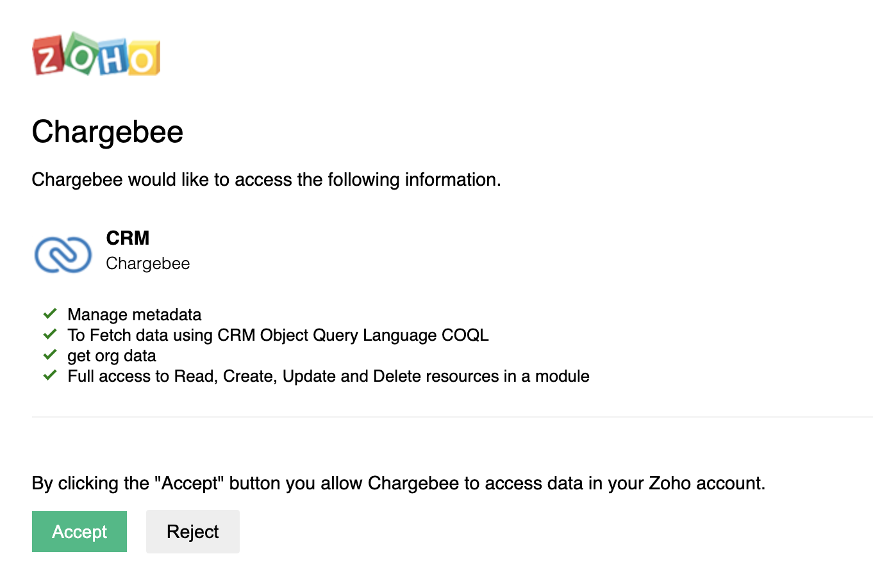Click the checkmark next to COQL permission
This screenshot has width=873, height=588.
point(50,334)
